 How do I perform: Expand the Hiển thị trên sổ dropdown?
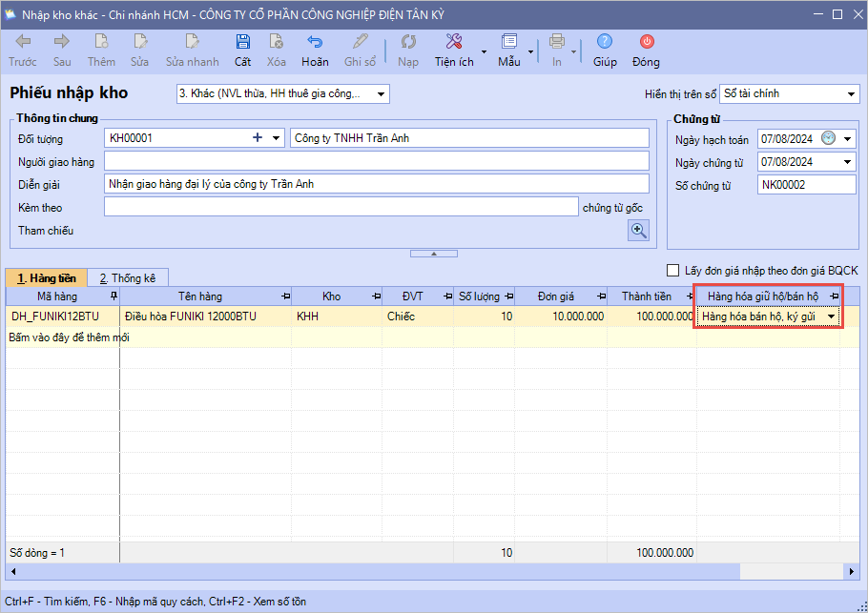[x=851, y=94]
